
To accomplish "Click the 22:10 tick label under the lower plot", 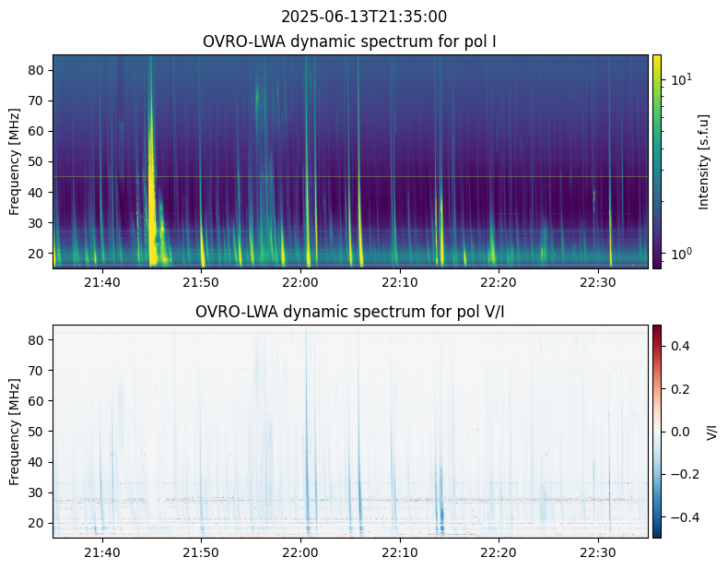I will tap(399, 551).
